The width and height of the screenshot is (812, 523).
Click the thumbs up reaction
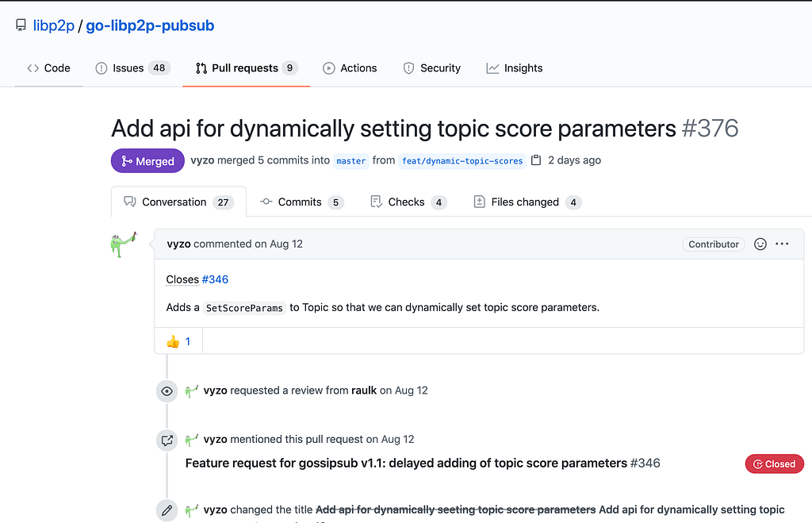click(x=178, y=341)
